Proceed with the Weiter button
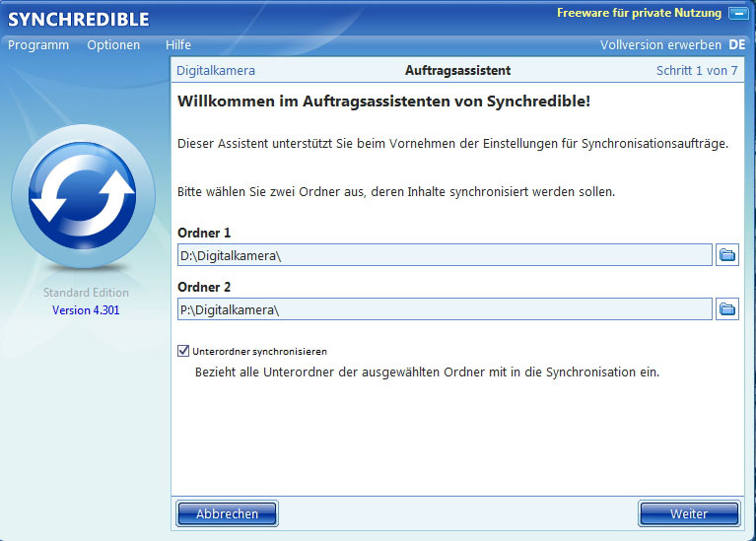 [x=689, y=514]
